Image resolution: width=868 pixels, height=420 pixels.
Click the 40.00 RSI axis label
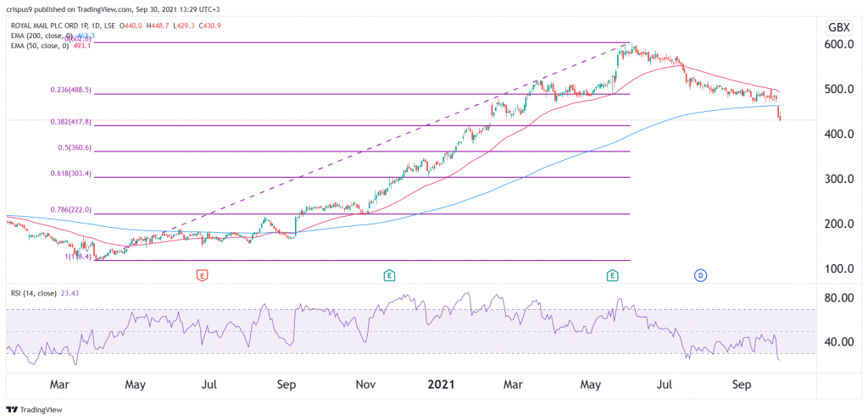pyautogui.click(x=840, y=342)
